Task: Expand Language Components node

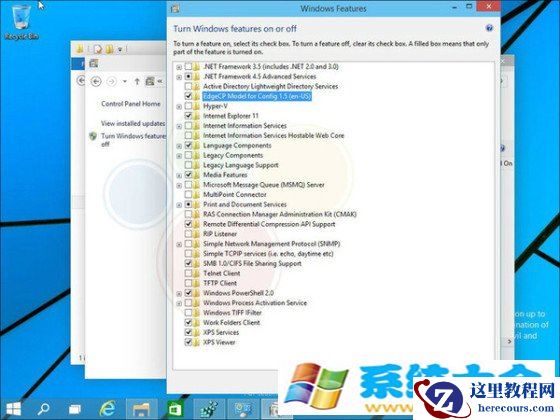Action: [x=179, y=146]
